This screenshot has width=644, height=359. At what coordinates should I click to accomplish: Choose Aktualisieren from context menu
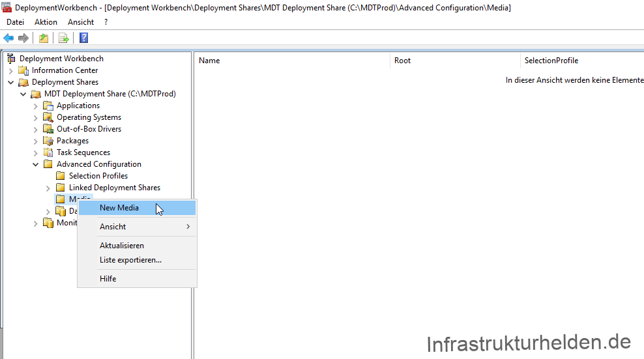coord(137,246)
